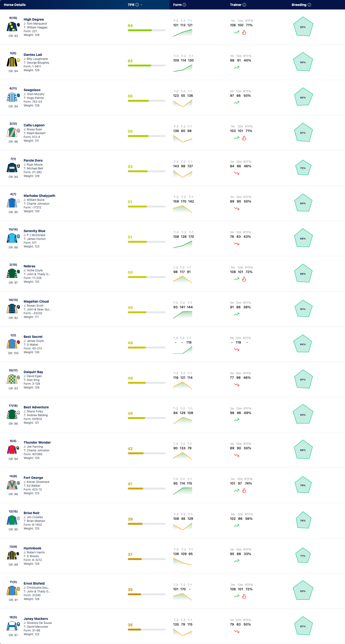Click High Degree's TPR 64 progress bar
Viewport: 345px width, 644px height.
[x=146, y=30]
